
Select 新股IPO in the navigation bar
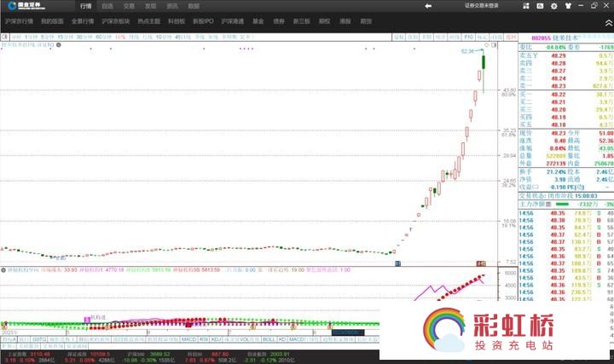click(203, 21)
